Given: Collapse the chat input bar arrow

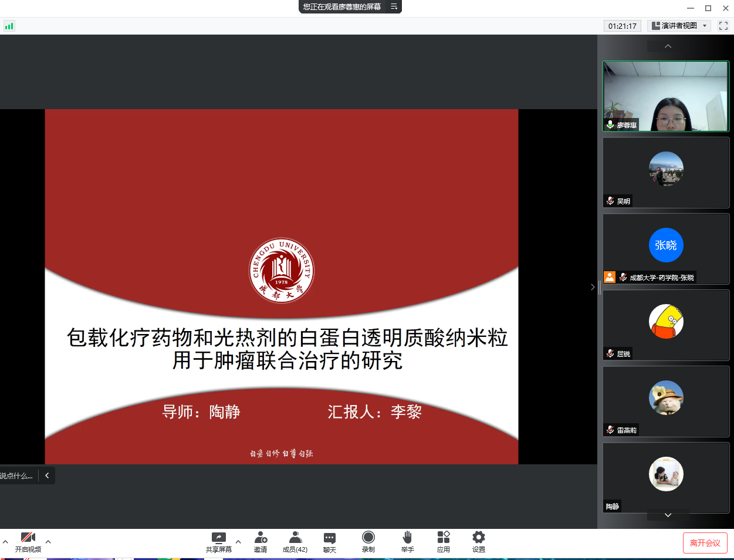Looking at the screenshot, I should (x=47, y=475).
